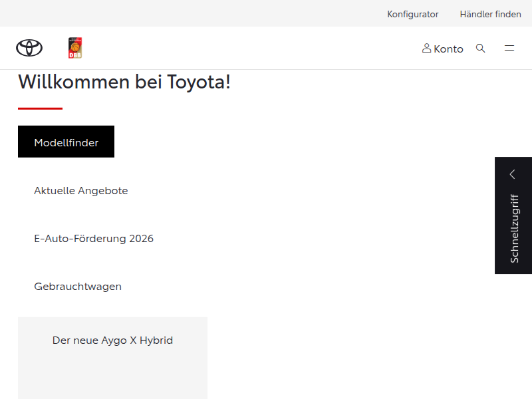This screenshot has width=532, height=399.
Task: Click the Toyota logo
Action: click(28, 48)
